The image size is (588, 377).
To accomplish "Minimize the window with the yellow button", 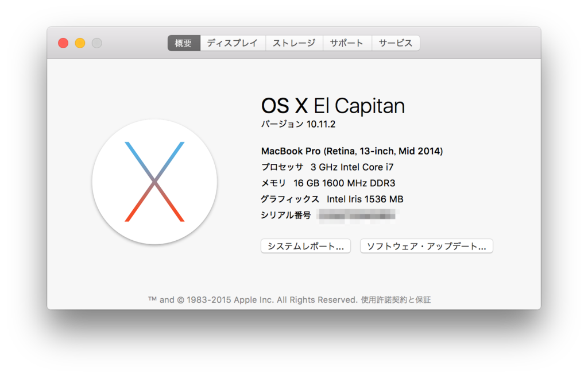I will pyautogui.click(x=80, y=43).
